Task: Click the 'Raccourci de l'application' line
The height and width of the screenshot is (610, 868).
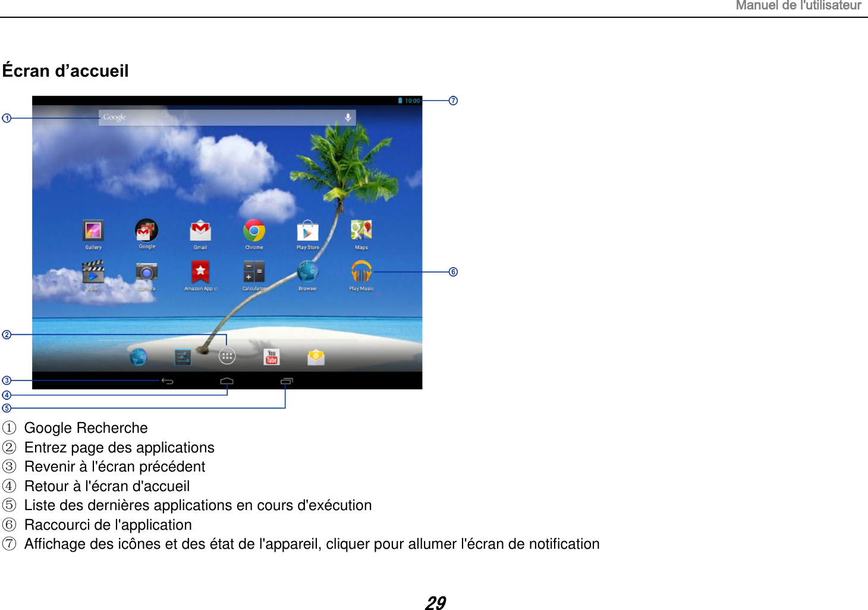Action: pos(108,525)
